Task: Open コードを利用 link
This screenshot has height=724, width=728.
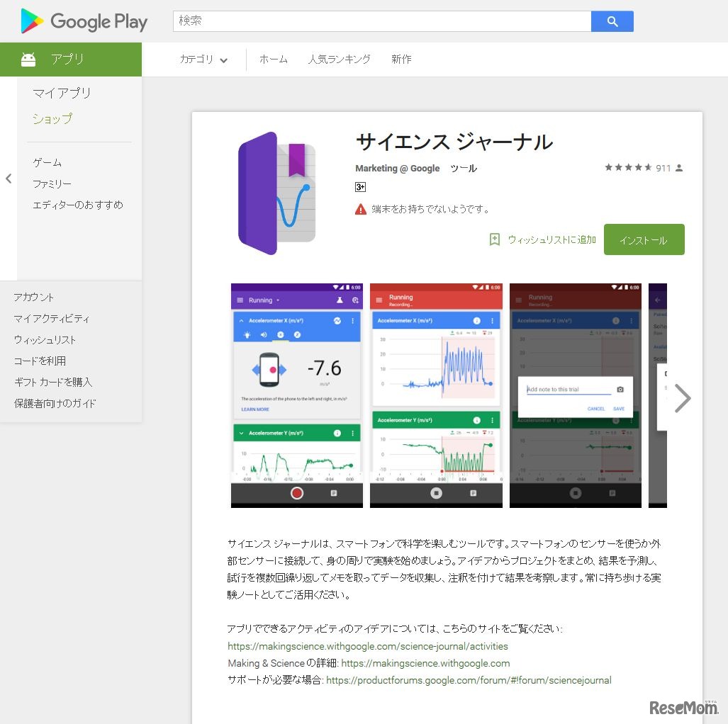Action: coord(40,361)
